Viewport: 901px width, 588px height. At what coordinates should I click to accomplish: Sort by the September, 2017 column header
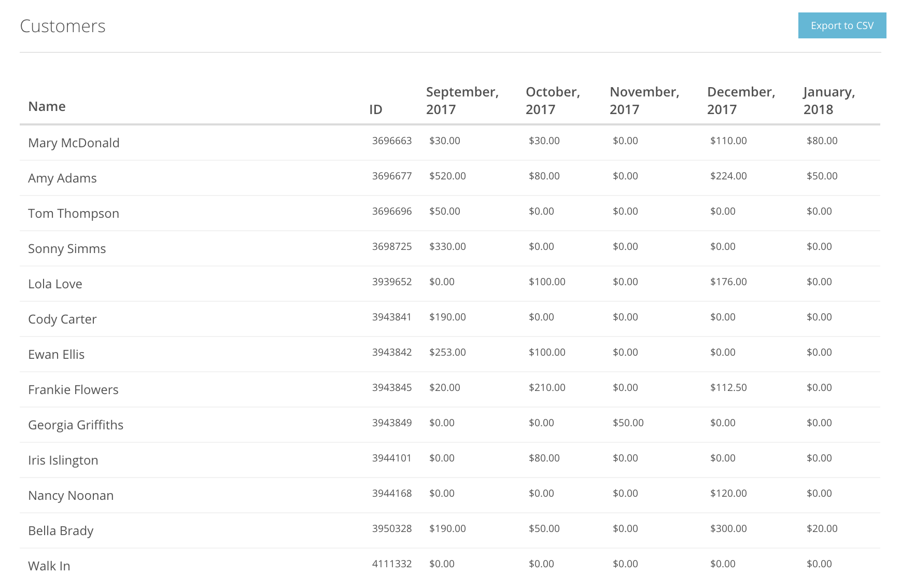point(462,100)
